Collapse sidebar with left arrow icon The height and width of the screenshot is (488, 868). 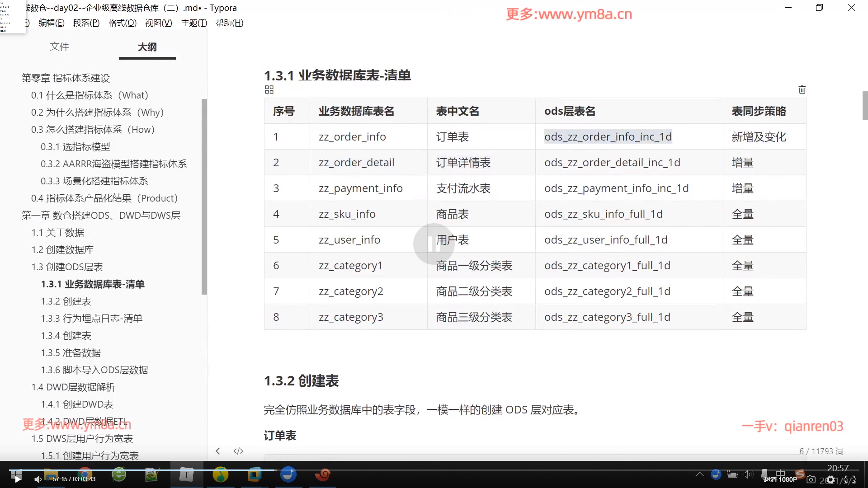tap(218, 451)
